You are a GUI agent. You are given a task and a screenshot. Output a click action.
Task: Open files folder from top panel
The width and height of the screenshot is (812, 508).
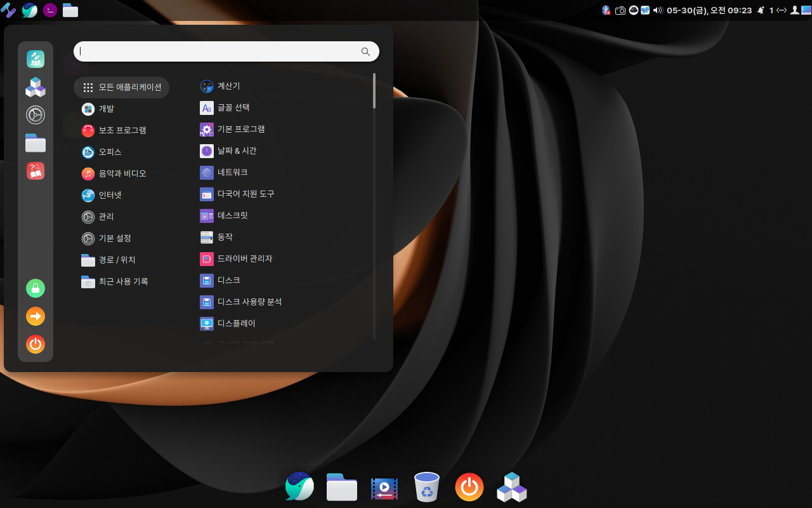click(x=70, y=10)
